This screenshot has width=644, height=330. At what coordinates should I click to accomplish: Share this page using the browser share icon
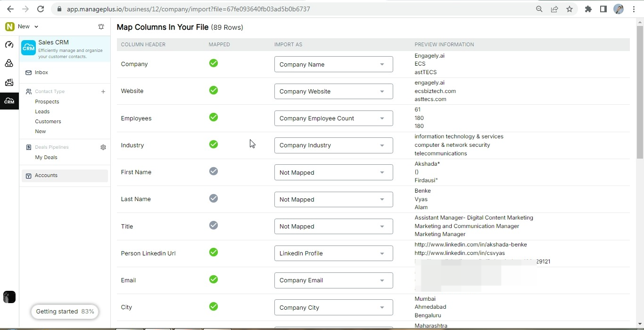click(554, 9)
